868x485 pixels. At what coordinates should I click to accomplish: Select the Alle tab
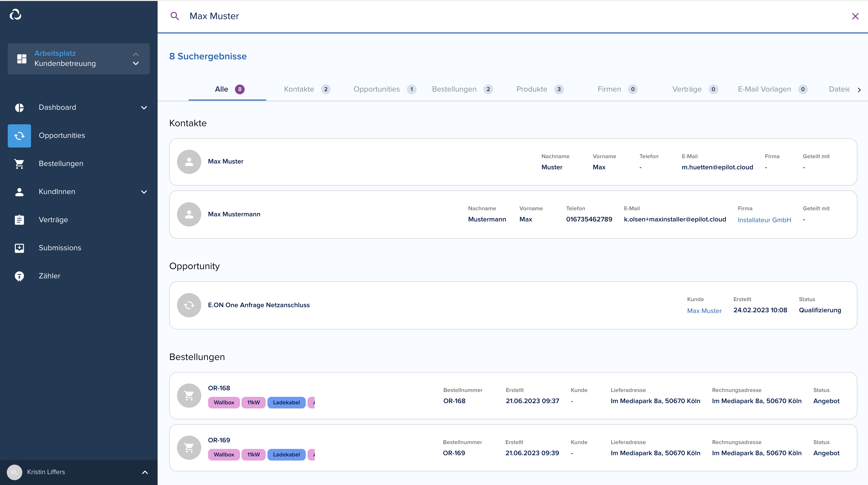click(227, 89)
